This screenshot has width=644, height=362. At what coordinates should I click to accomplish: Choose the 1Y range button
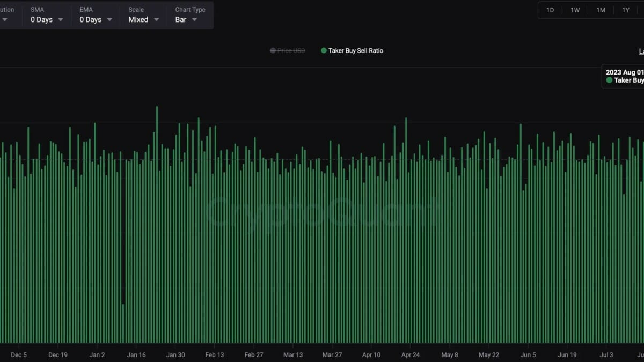pos(626,10)
